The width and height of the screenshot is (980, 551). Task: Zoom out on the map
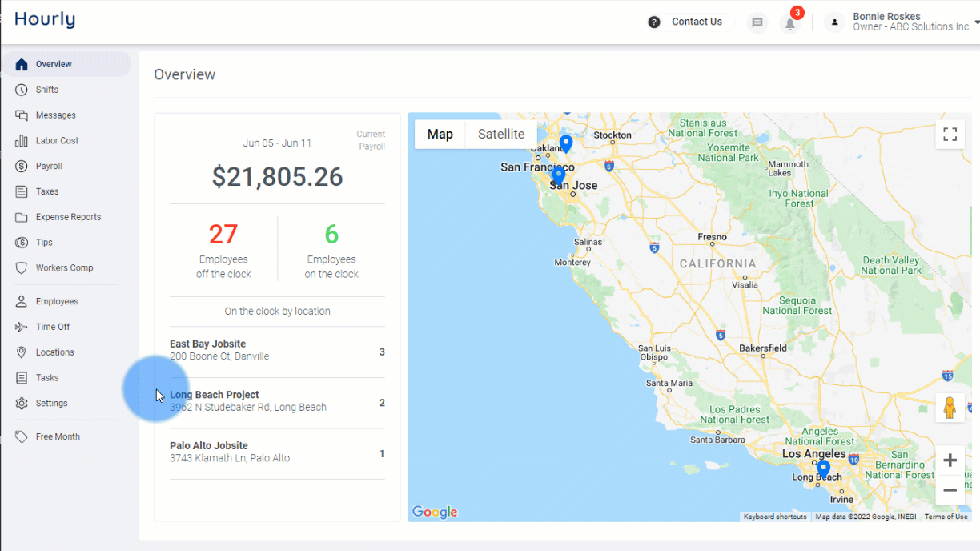click(x=950, y=489)
